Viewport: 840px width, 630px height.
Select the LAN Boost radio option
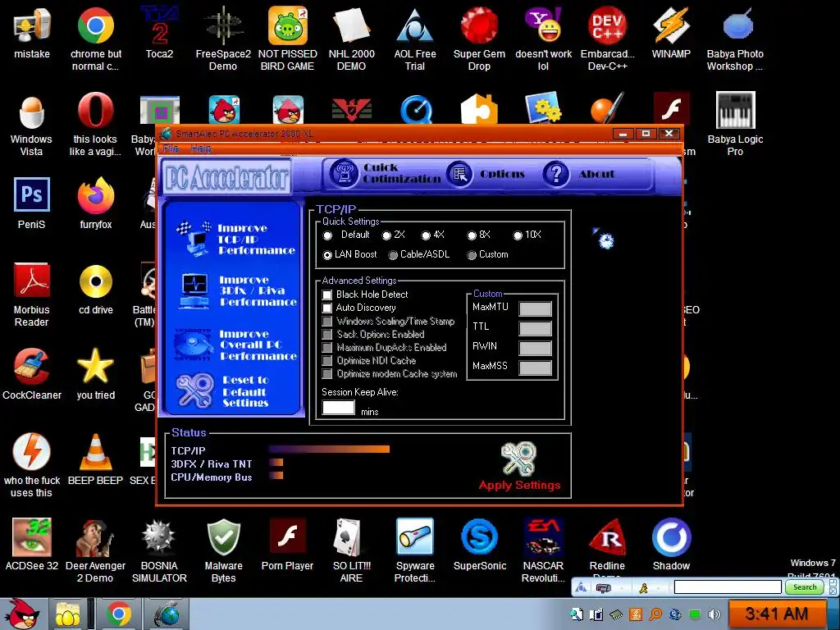327,255
